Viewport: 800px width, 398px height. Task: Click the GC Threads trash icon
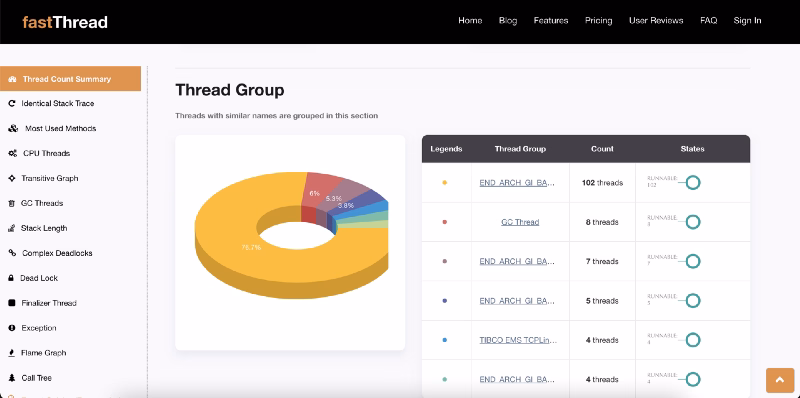coord(12,204)
